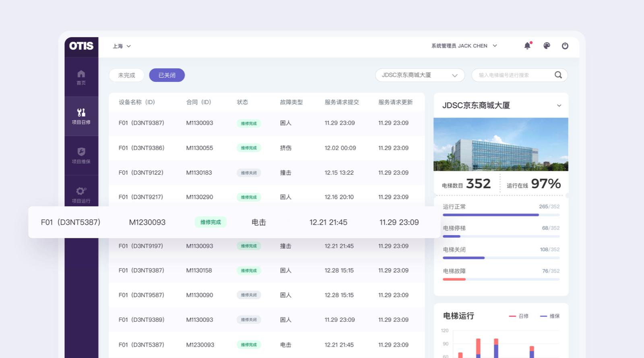Open the theme palette icon

[x=547, y=46]
